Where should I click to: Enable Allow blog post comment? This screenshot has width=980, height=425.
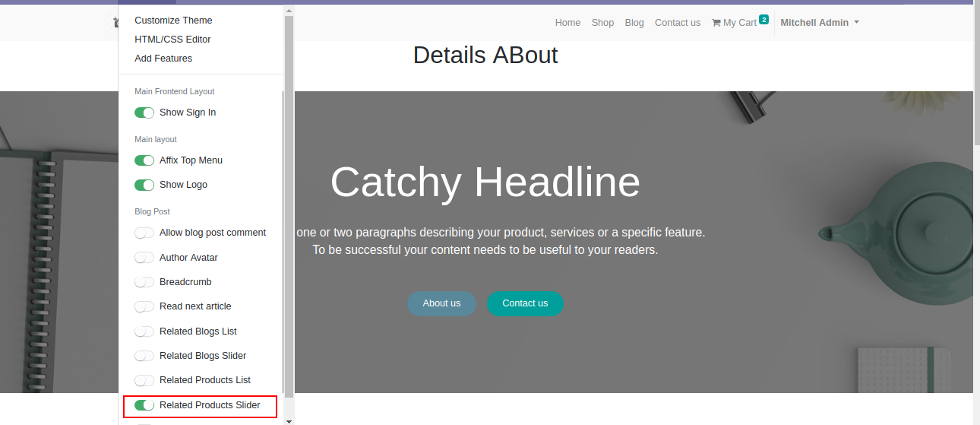click(x=144, y=233)
